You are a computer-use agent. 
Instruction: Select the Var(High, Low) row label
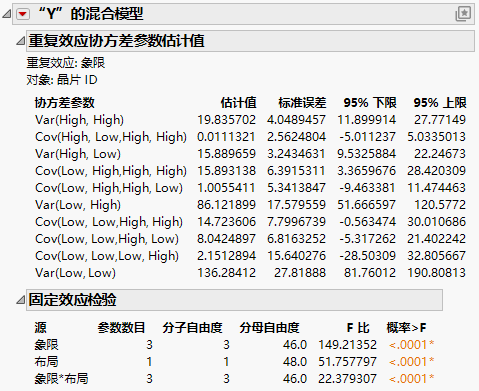click(x=78, y=154)
